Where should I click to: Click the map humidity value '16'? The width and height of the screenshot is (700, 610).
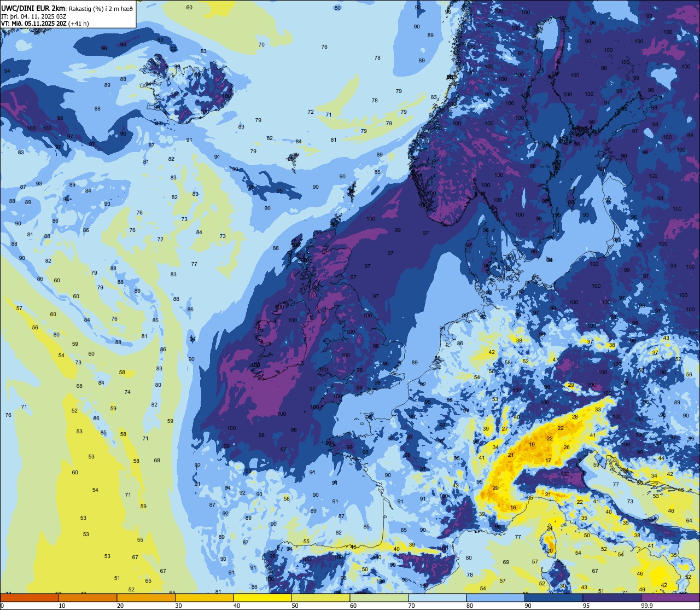click(x=513, y=508)
